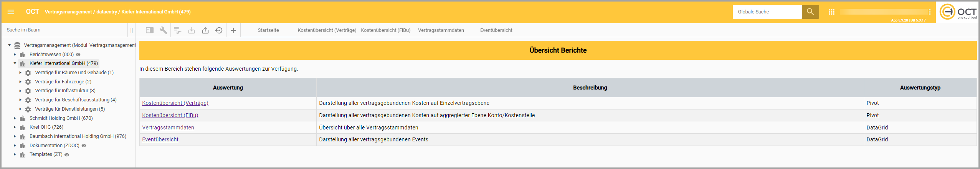Click the Globale Suche input field
This screenshot has height=169, width=980.
[x=767, y=12]
